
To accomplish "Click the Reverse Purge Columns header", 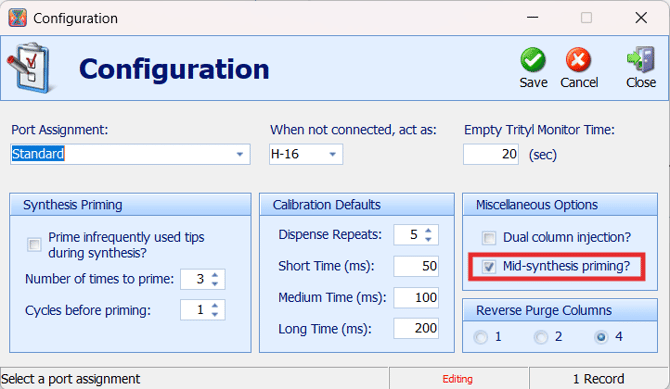I will [560, 310].
